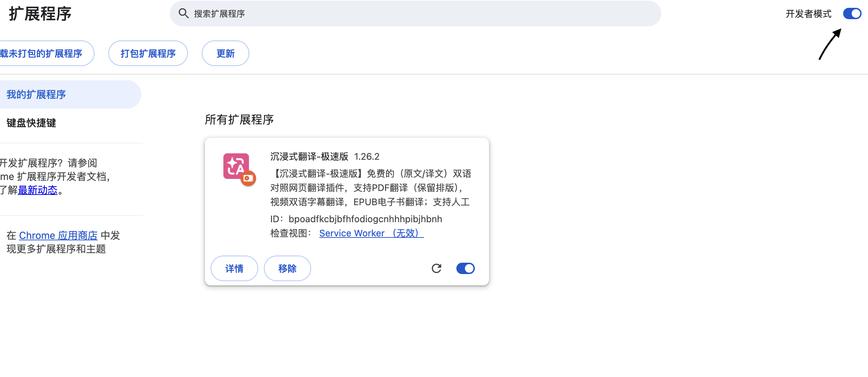Image resolution: width=868 pixels, height=377 pixels.
Task: Open the 最新动态 link
Action: pyautogui.click(x=38, y=190)
